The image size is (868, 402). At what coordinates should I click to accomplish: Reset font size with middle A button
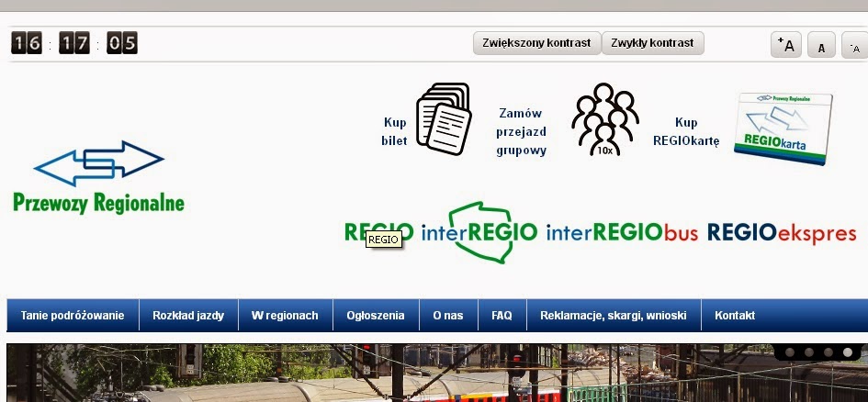821,45
